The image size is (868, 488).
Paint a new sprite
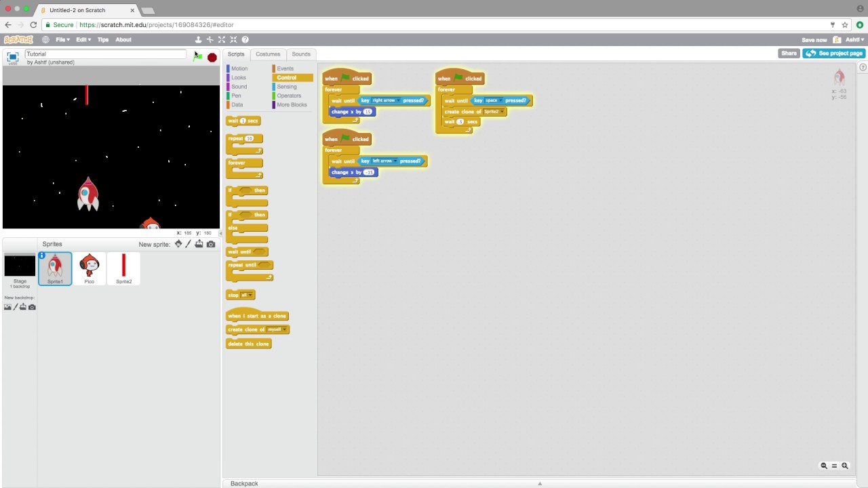coord(189,244)
